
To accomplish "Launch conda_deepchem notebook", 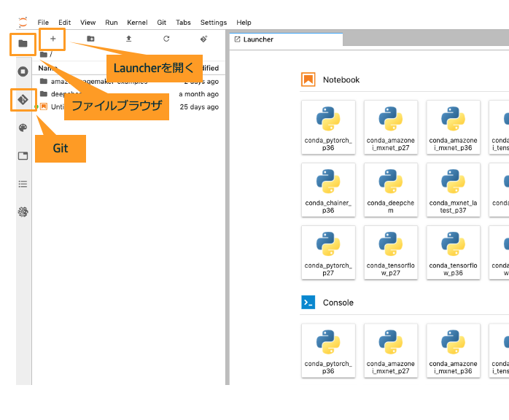I will click(x=391, y=190).
